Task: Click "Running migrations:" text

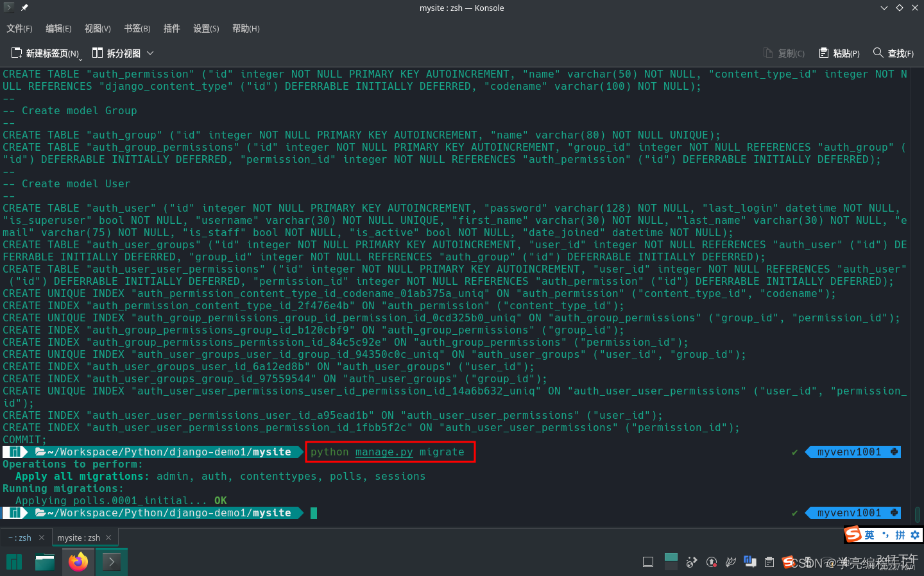Action: point(64,489)
